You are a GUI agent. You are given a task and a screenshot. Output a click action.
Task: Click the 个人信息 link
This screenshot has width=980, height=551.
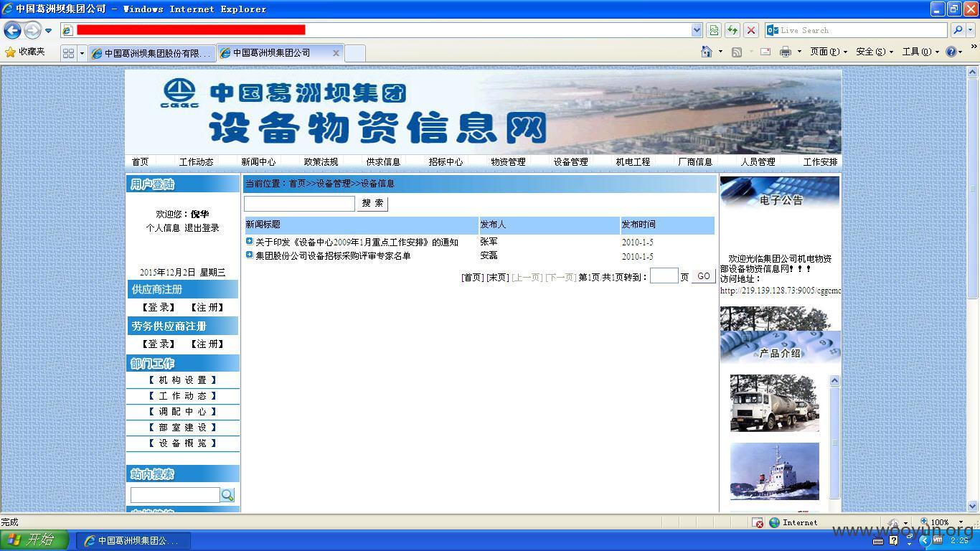(163, 228)
